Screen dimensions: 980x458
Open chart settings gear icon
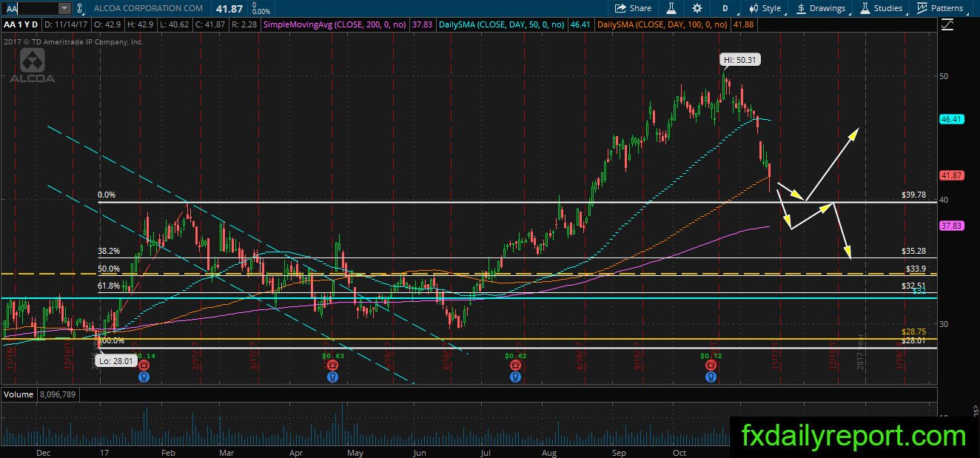[697, 8]
